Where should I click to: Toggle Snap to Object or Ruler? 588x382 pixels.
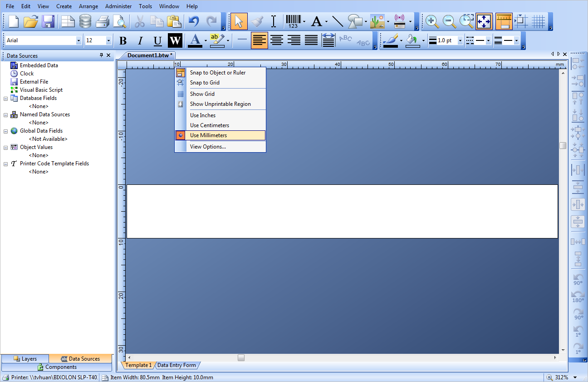220,73
